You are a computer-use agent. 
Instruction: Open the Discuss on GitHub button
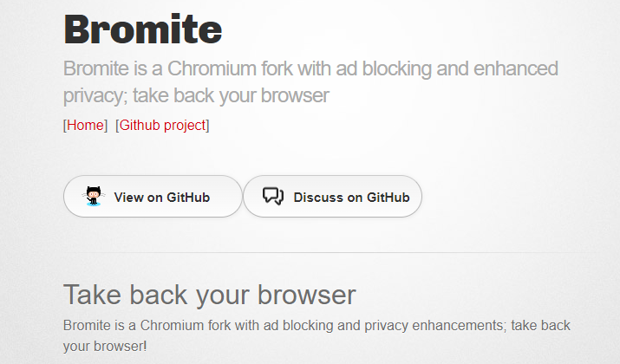click(x=332, y=197)
